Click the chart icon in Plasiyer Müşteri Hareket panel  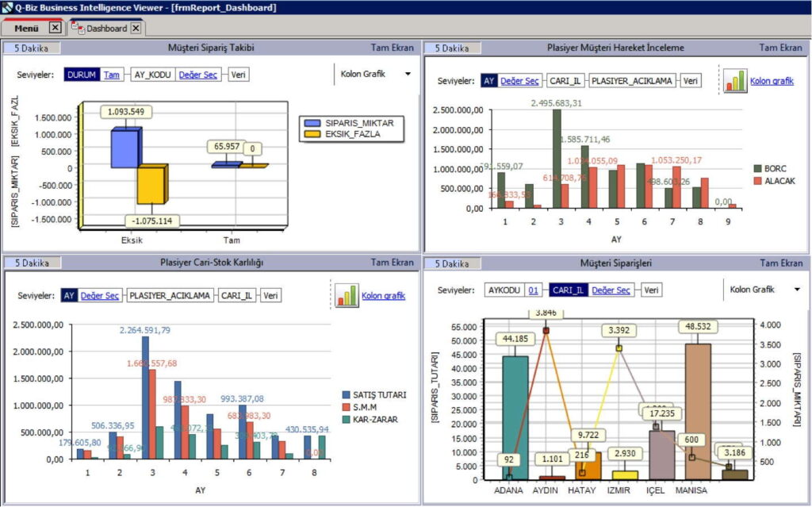tap(734, 80)
